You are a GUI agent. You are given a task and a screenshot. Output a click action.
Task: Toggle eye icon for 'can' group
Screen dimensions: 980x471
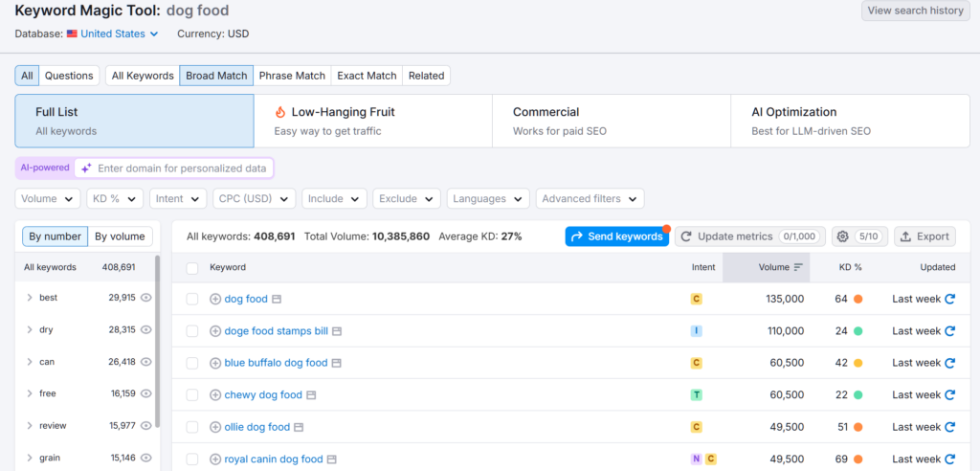click(x=146, y=362)
